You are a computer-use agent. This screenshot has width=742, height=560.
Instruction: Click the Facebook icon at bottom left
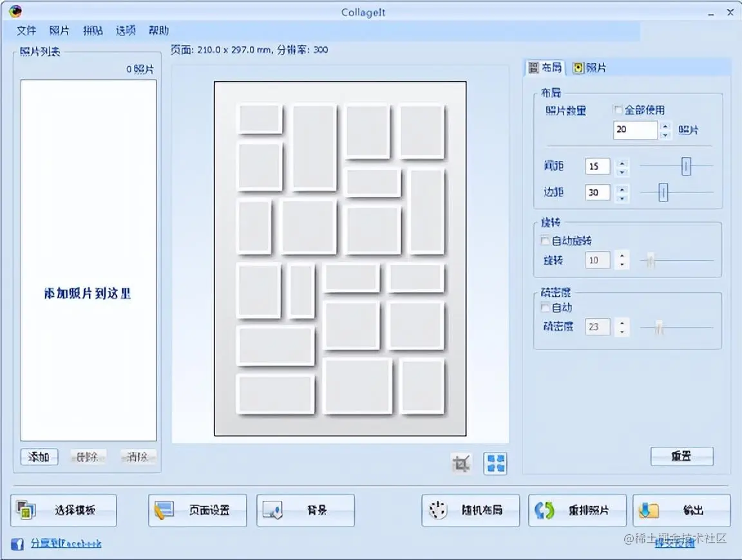(x=17, y=544)
